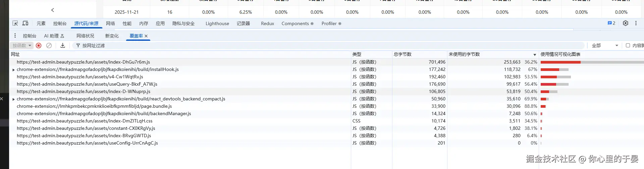
Task: Open the drawer three-dot menu
Action: (15, 36)
